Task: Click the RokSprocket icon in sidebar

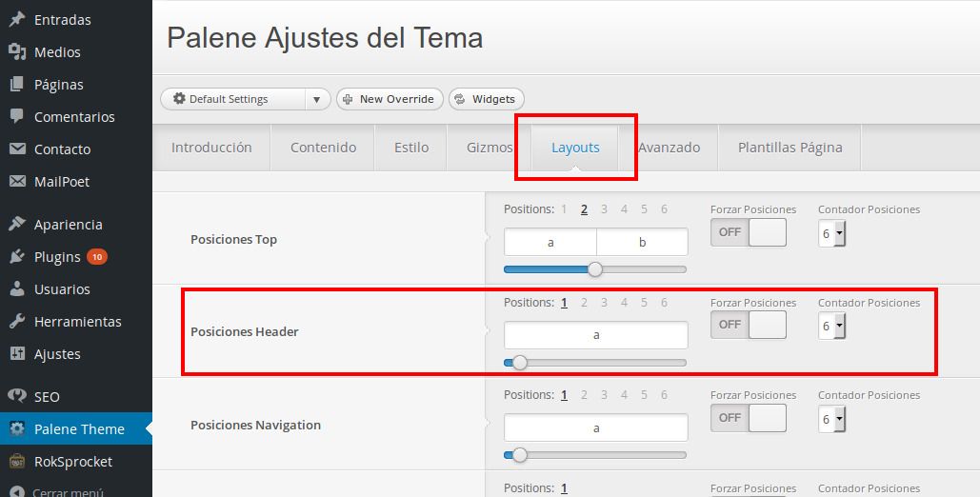Action: coord(17,462)
